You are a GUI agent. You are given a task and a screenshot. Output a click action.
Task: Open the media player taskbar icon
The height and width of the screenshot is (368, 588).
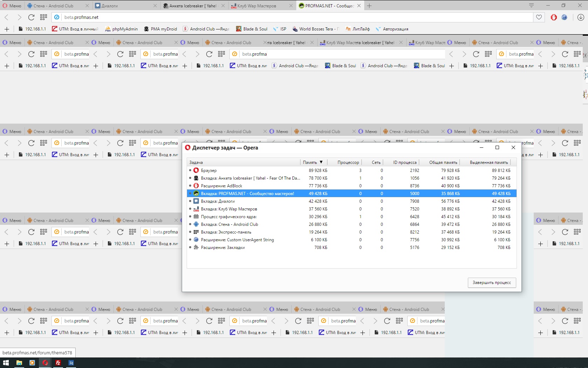32,363
